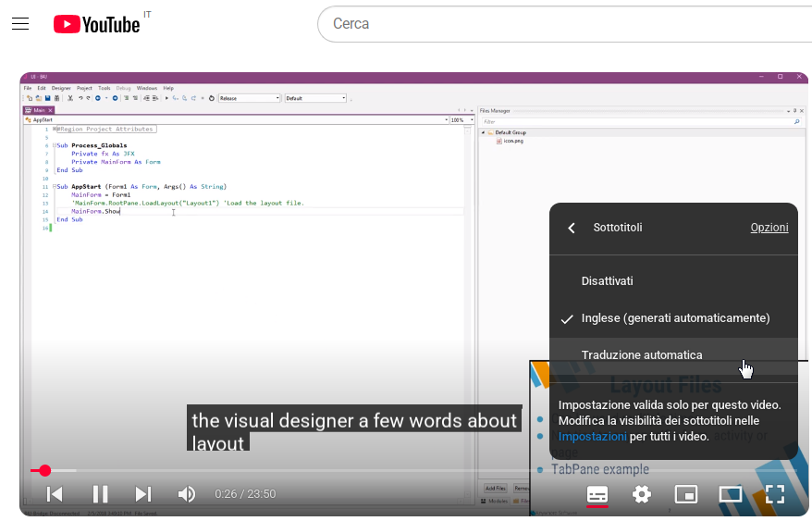The image size is (812, 521).
Task: Open the Traduzione automatica submenu
Action: (x=673, y=355)
